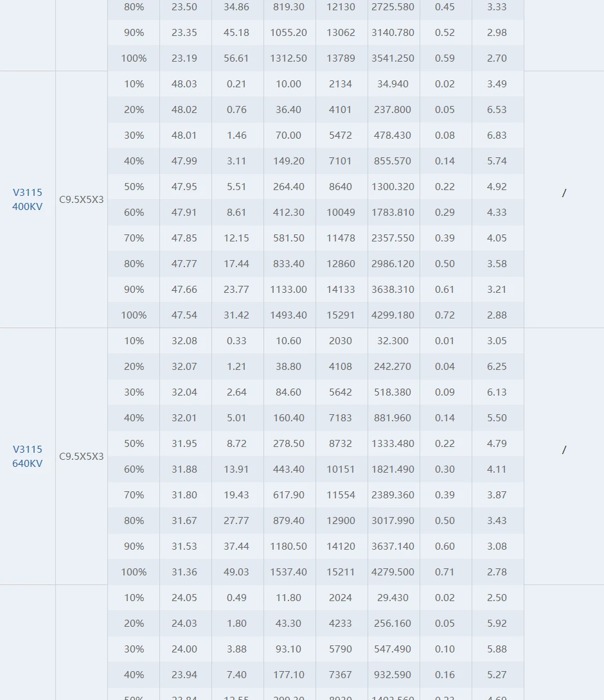Screen dimensions: 604x700
Task: Select the 47.54 value cell
Action: [184, 315]
